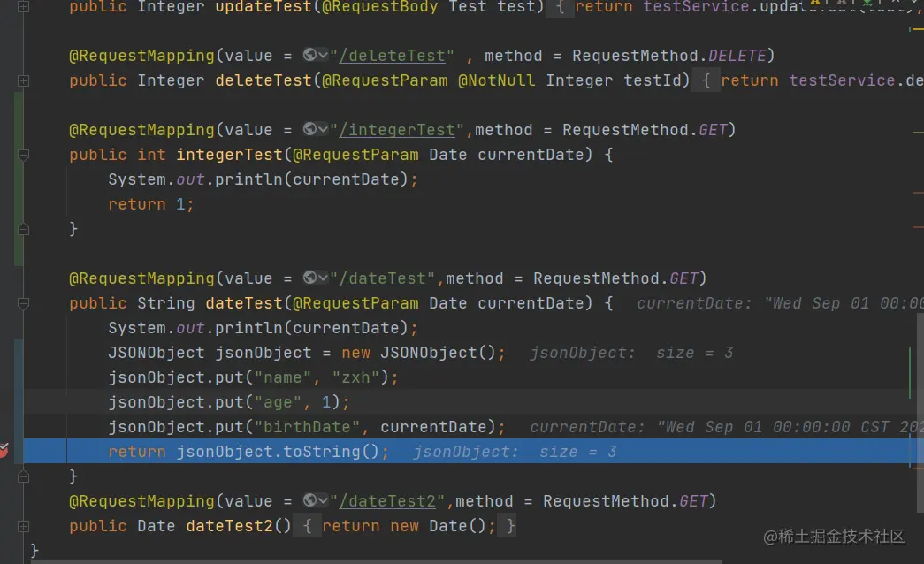Open URL dropdown arrow next to "/dateTest"
The height and width of the screenshot is (564, 924).
click(323, 278)
